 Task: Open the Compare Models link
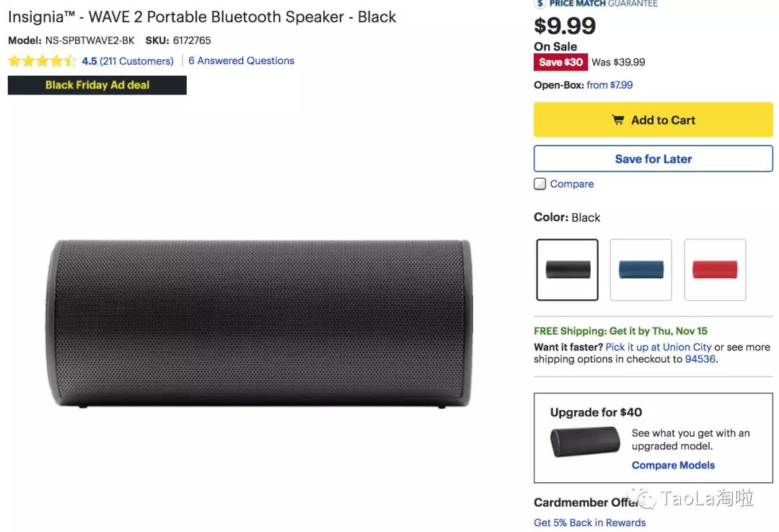pyautogui.click(x=673, y=465)
